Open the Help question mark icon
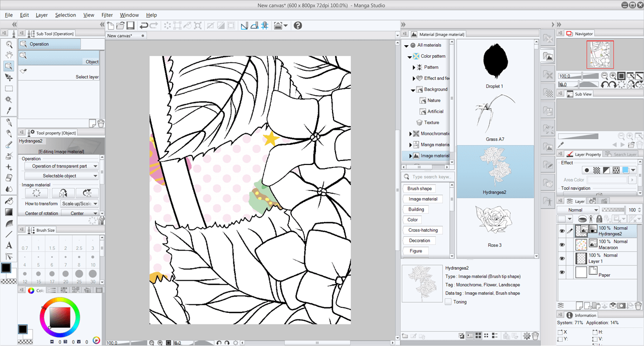Image resolution: width=644 pixels, height=346 pixels. point(298,25)
